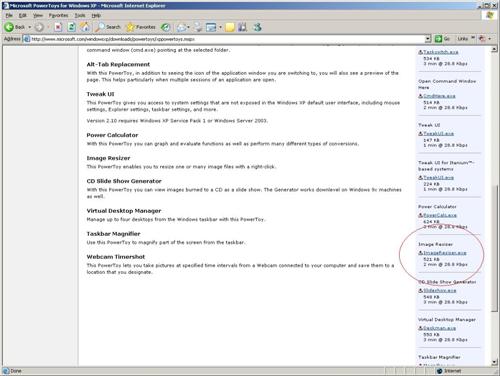
Task: Open the address bar URL dropdown
Action: click(428, 39)
